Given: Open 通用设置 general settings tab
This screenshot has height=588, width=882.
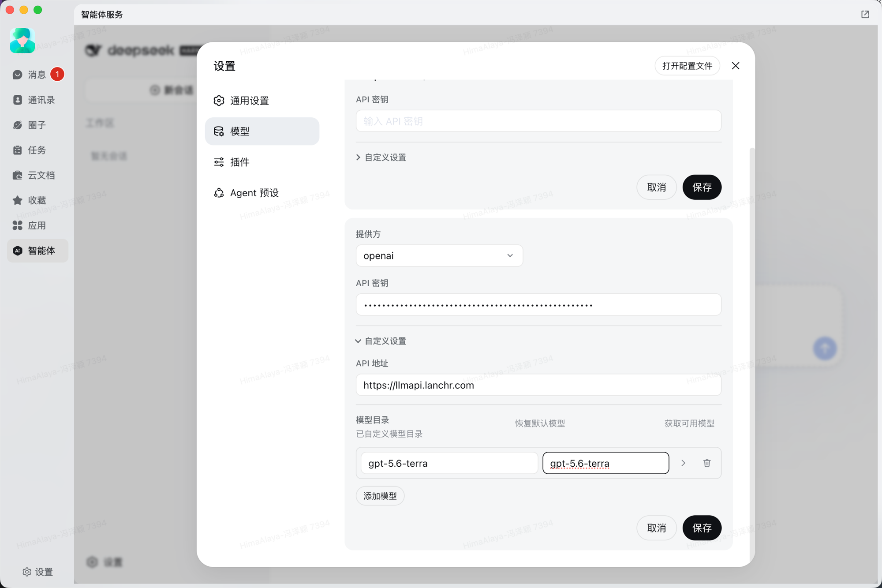Looking at the screenshot, I should point(262,101).
